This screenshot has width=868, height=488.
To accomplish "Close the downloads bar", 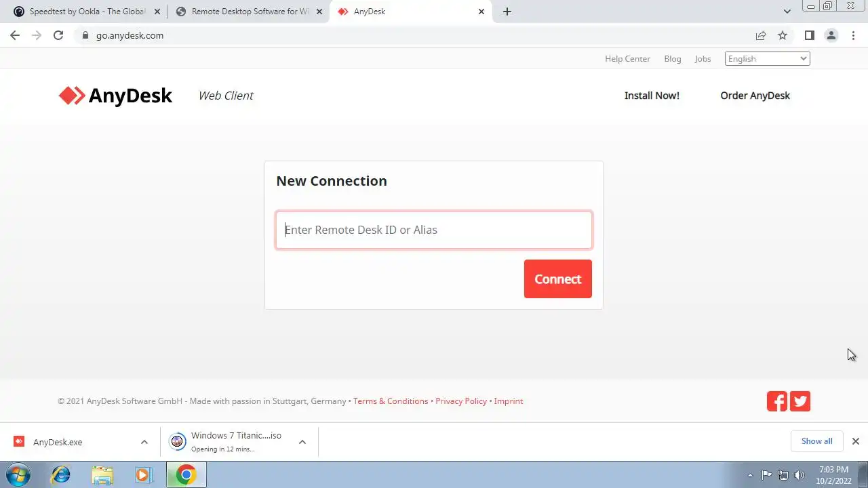I will click(856, 441).
